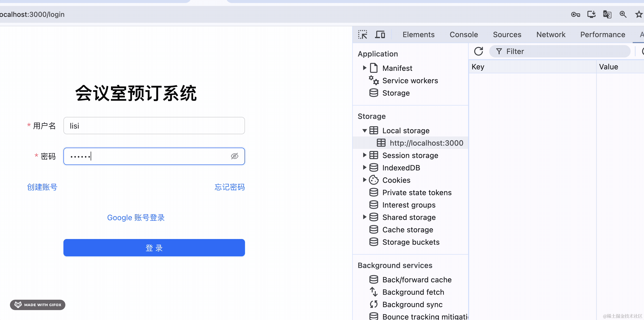The image size is (644, 320).
Task: Switch to the Network tab
Action: pos(551,34)
